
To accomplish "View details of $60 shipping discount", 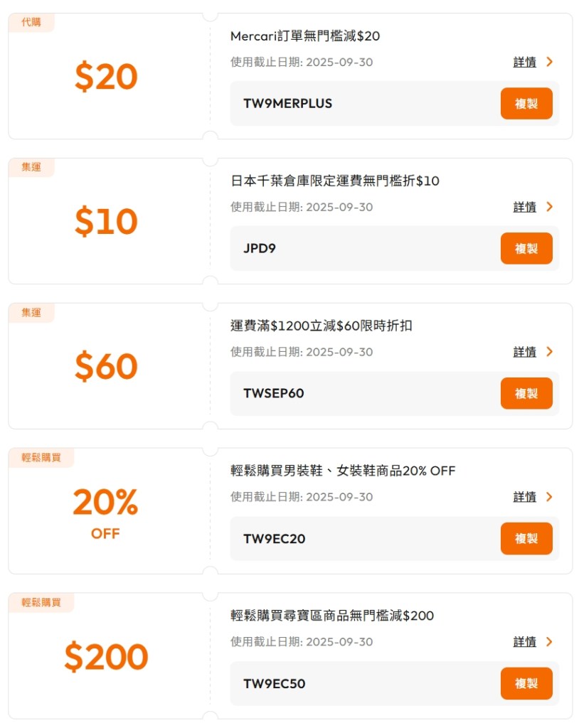I will (x=525, y=352).
